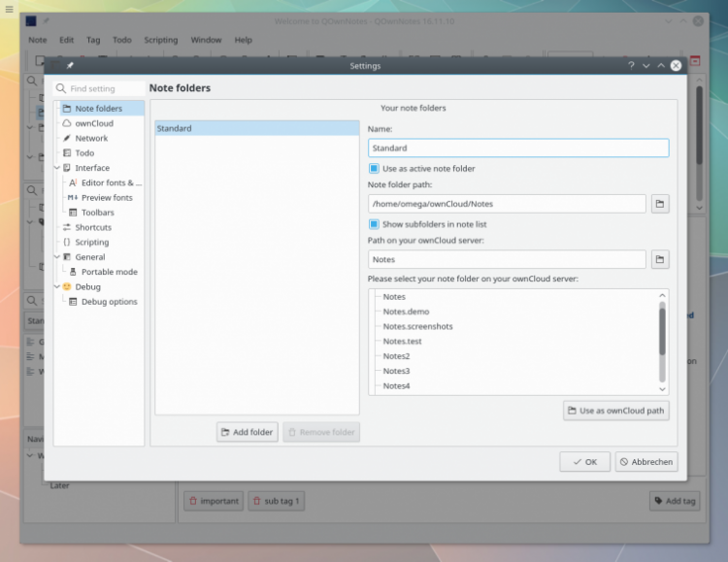Viewport: 728px width, 562px height.
Task: Browse for the ownCloud server path
Action: pyautogui.click(x=659, y=259)
